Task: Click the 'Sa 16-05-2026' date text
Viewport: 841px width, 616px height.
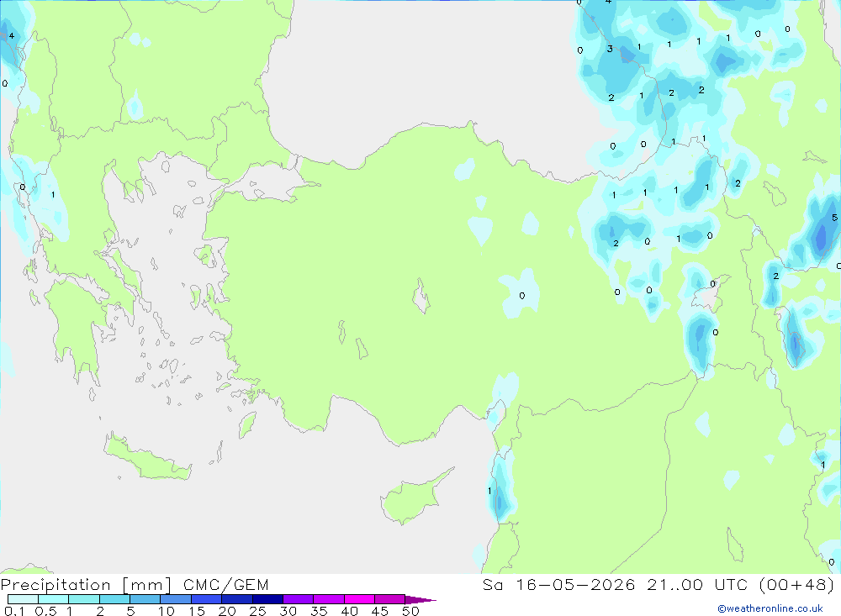Action: 559,585
